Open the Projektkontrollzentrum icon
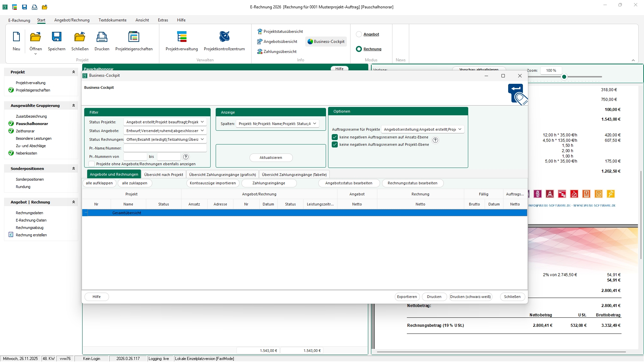This screenshot has height=362, width=644. [x=224, y=37]
